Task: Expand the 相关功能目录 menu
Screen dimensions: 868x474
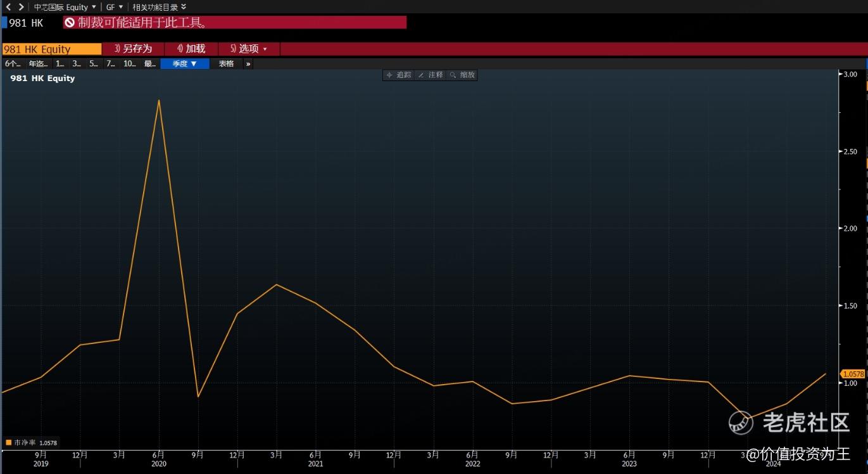Action: coord(159,7)
